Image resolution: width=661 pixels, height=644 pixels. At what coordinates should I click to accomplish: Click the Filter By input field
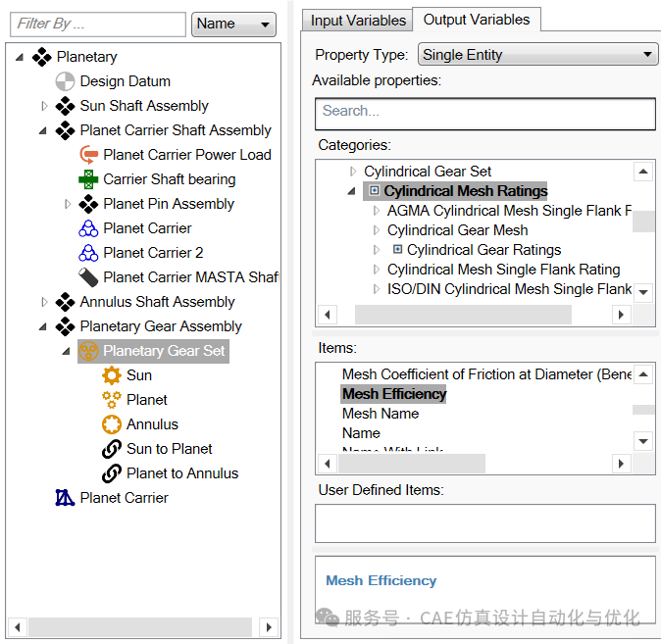pyautogui.click(x=98, y=25)
